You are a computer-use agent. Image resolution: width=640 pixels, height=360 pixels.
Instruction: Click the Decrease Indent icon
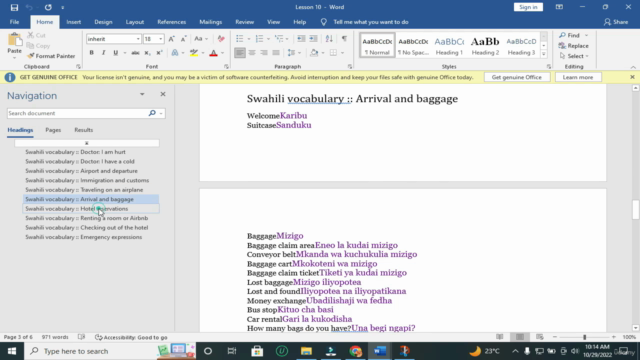tap(301, 39)
